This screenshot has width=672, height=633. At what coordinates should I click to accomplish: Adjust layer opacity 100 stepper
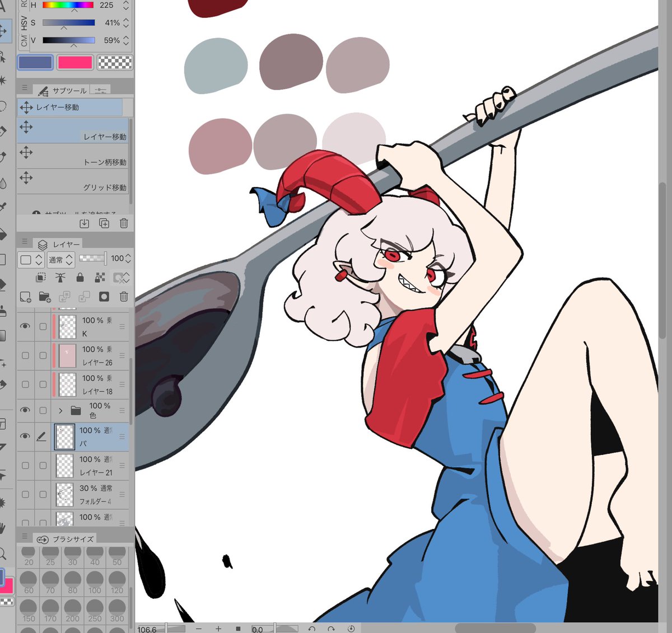click(x=128, y=259)
